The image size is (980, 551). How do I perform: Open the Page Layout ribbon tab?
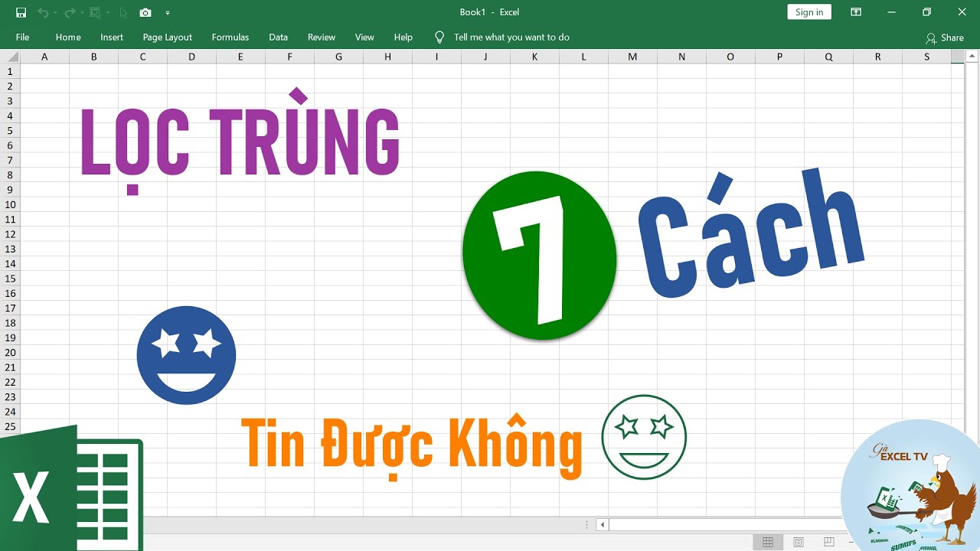168,37
